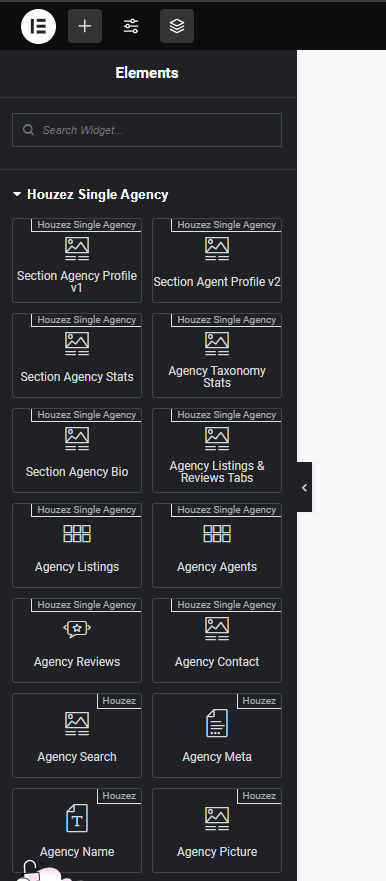
Task: Choose the Agency Search widget
Action: [77, 735]
